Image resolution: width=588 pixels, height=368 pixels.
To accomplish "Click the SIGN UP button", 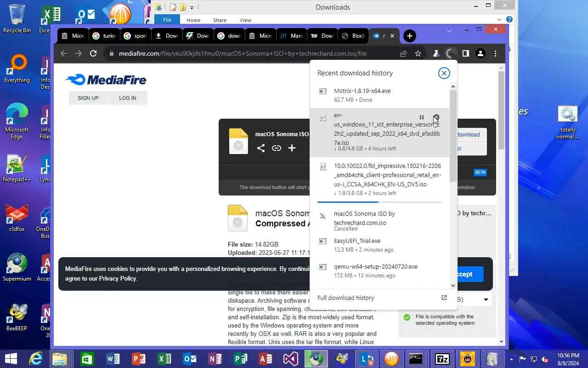I will [x=88, y=98].
